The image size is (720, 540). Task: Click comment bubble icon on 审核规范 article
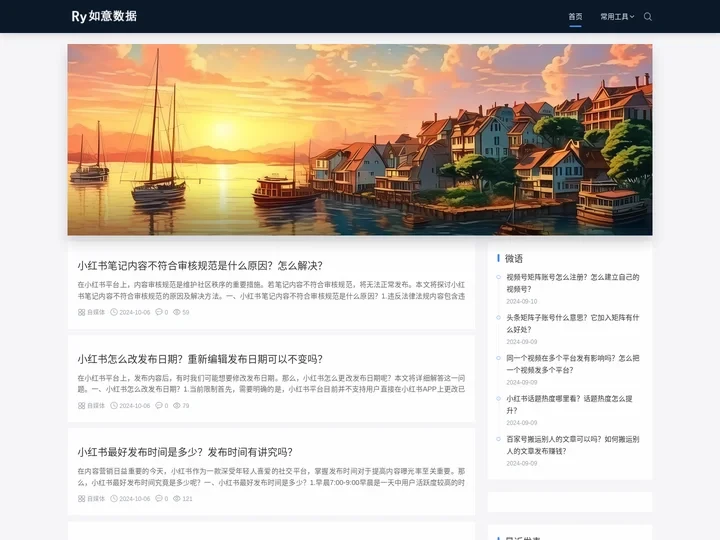click(159, 312)
